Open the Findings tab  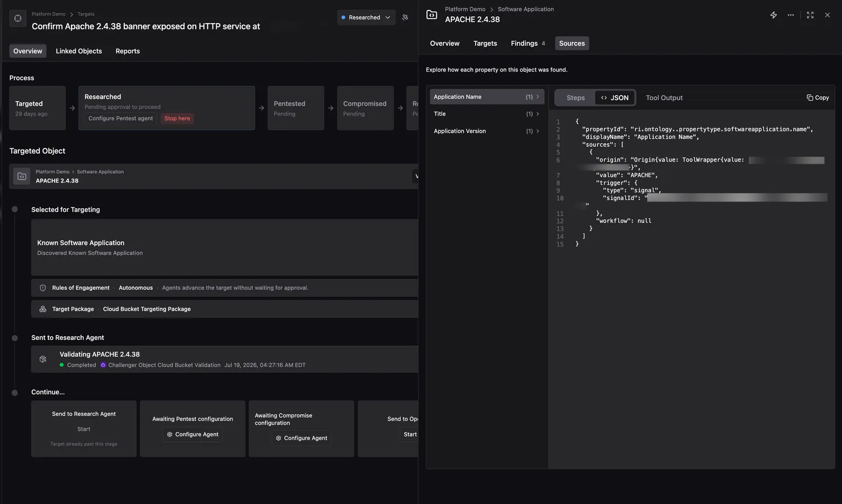(x=528, y=43)
